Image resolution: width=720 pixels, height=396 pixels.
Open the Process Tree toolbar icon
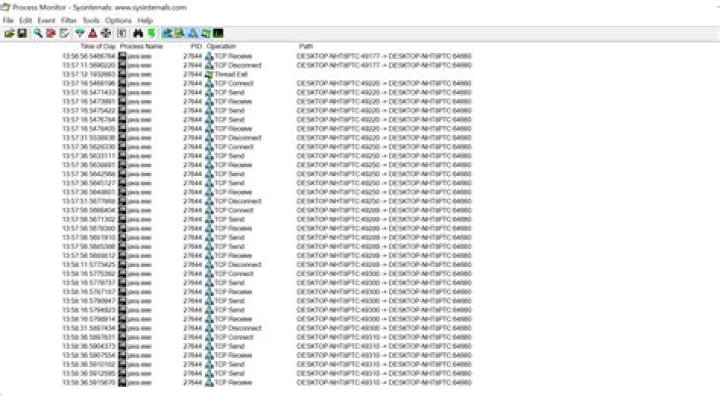pyautogui.click(x=122, y=34)
